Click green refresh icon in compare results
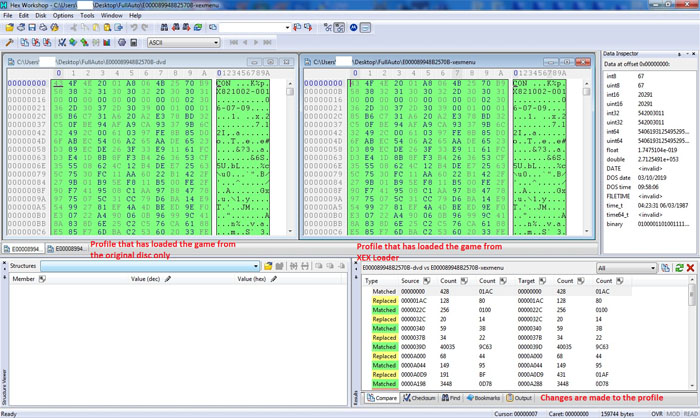 click(679, 268)
